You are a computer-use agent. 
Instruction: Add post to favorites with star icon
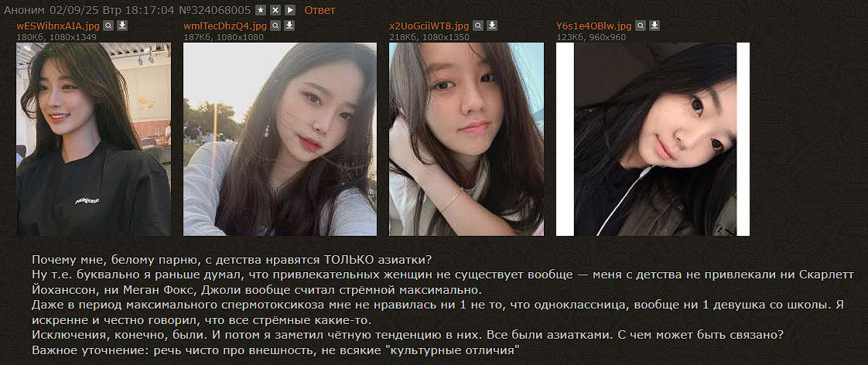pyautogui.click(x=261, y=10)
